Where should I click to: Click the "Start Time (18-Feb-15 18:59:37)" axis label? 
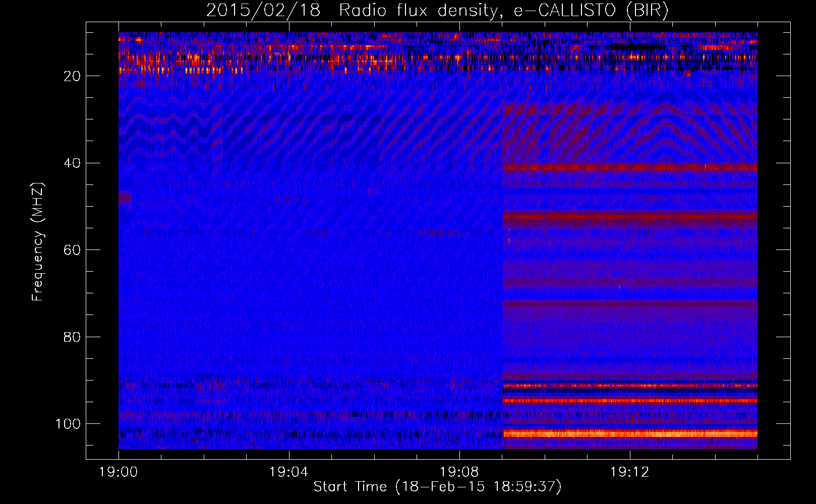437,487
